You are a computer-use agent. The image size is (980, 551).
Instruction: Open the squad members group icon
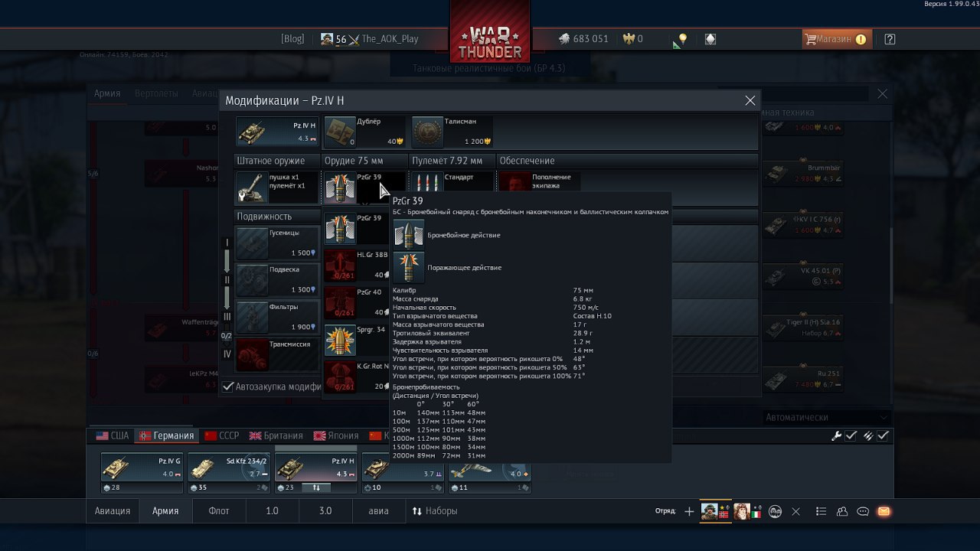tap(775, 511)
